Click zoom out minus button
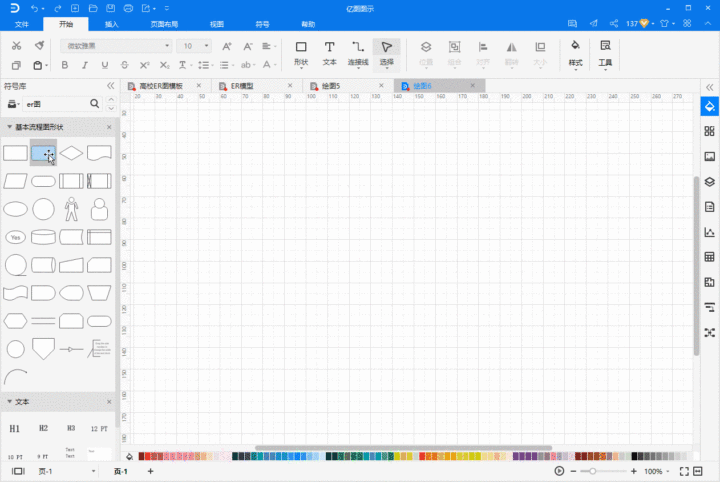 tap(573, 471)
